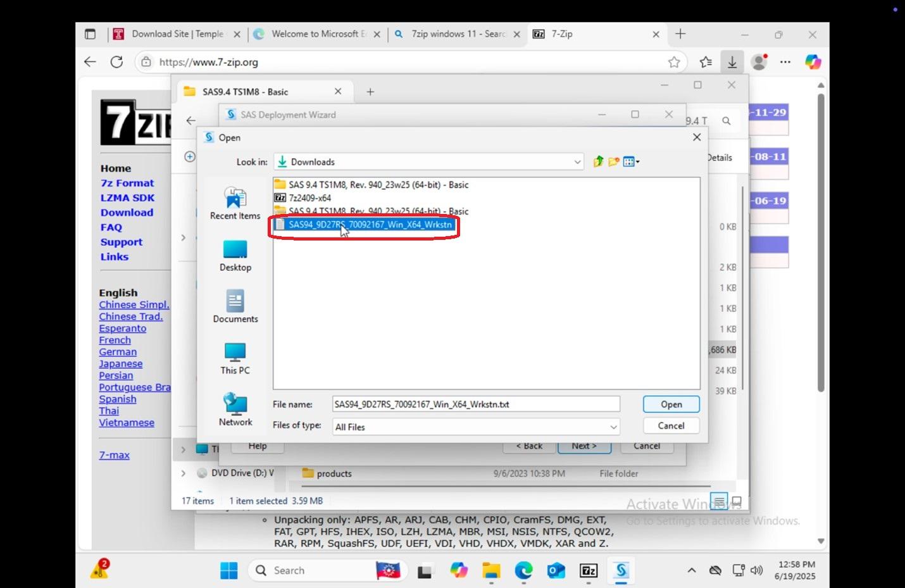Expand the Look in Downloads dropdown
Image resolution: width=905 pixels, height=588 pixels.
pos(577,162)
